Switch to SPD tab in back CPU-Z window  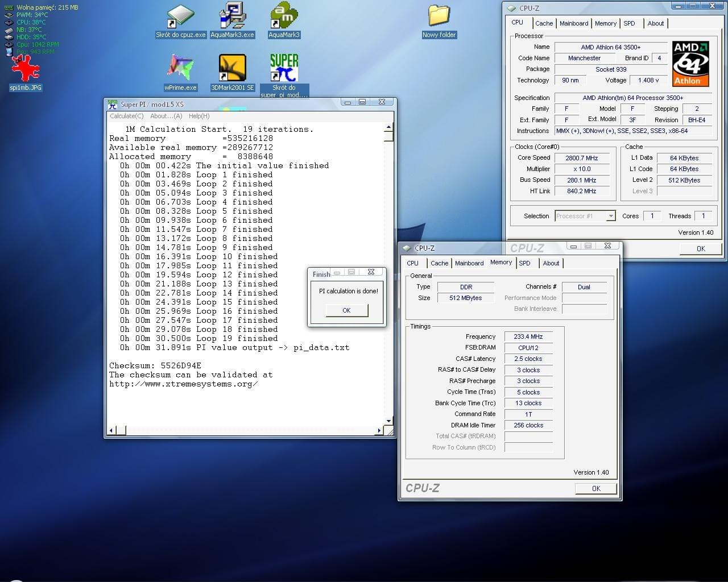coord(629,23)
